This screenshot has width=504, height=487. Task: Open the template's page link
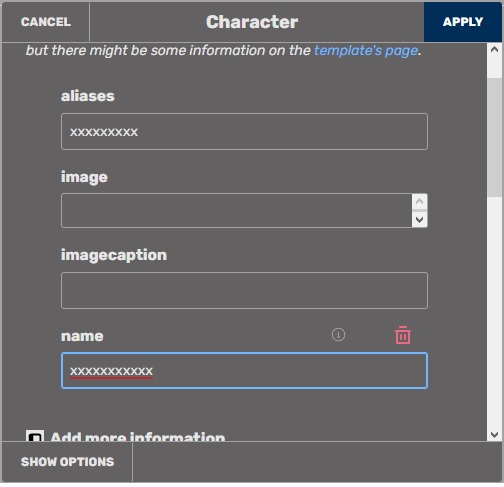pos(366,51)
